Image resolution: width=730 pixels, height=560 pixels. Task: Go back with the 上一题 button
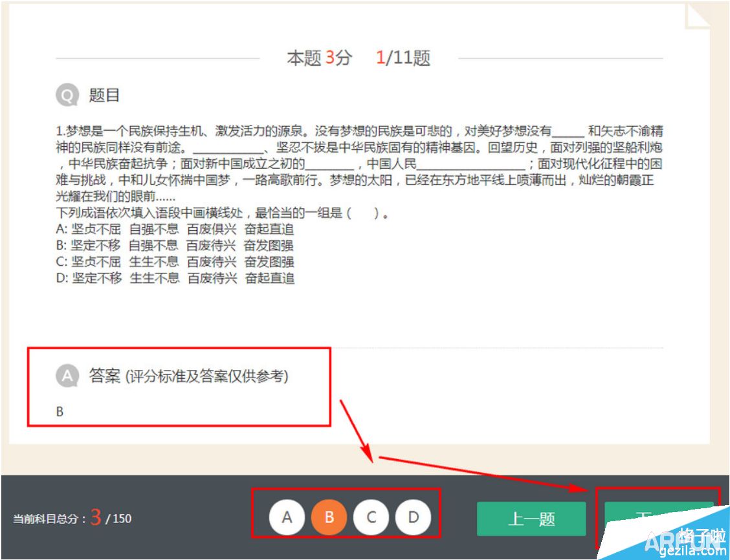(x=531, y=519)
